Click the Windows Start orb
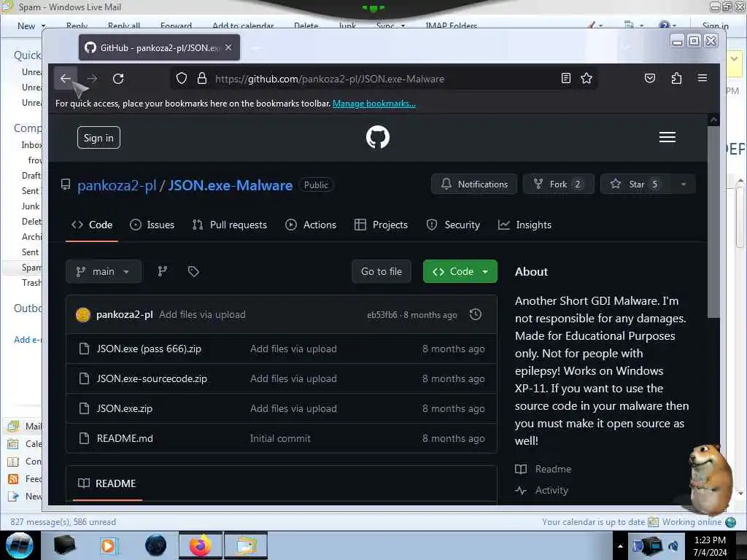This screenshot has height=560, width=747. pyautogui.click(x=19, y=545)
